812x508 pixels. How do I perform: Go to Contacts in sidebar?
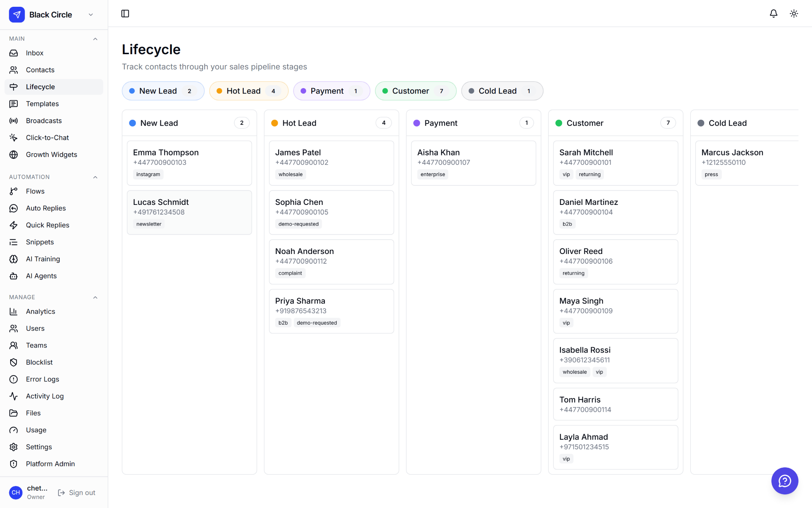click(54, 70)
